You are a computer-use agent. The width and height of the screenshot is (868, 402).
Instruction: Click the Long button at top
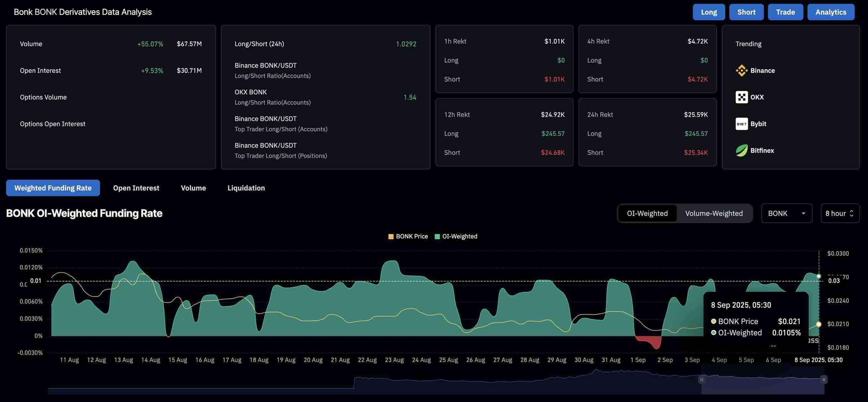[709, 12]
